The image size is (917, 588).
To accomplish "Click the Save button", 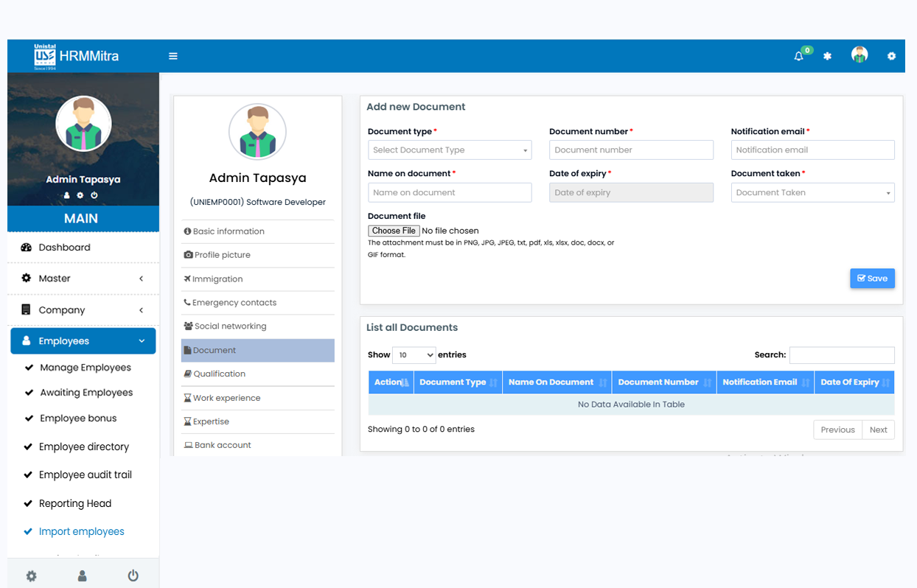I will pos(872,279).
